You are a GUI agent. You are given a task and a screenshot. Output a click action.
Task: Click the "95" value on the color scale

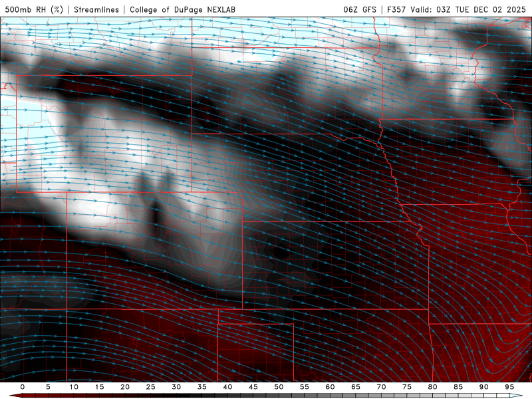pyautogui.click(x=509, y=387)
